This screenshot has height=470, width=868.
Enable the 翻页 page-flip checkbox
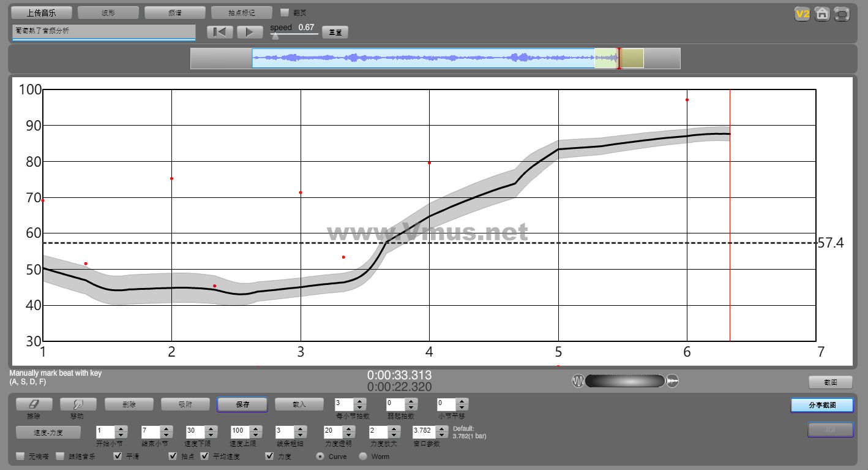[x=285, y=12]
